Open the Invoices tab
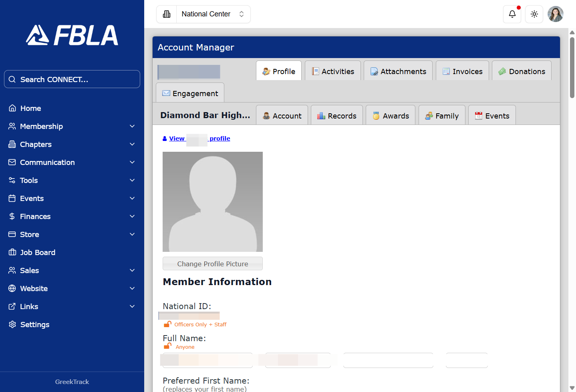This screenshot has height=392, width=576. point(462,71)
